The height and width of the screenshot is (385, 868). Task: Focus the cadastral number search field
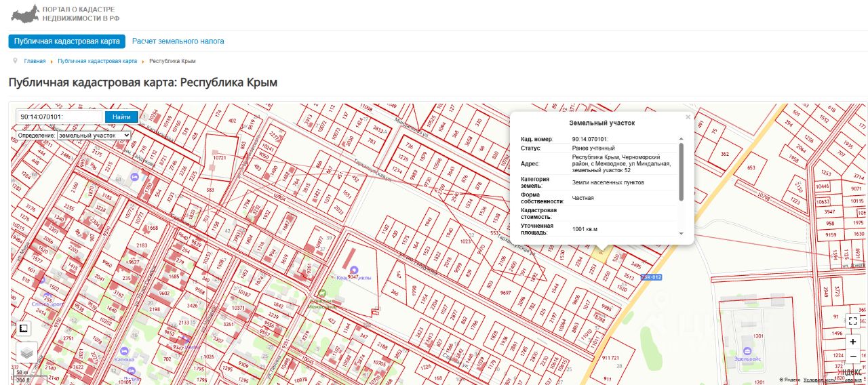pyautogui.click(x=60, y=117)
